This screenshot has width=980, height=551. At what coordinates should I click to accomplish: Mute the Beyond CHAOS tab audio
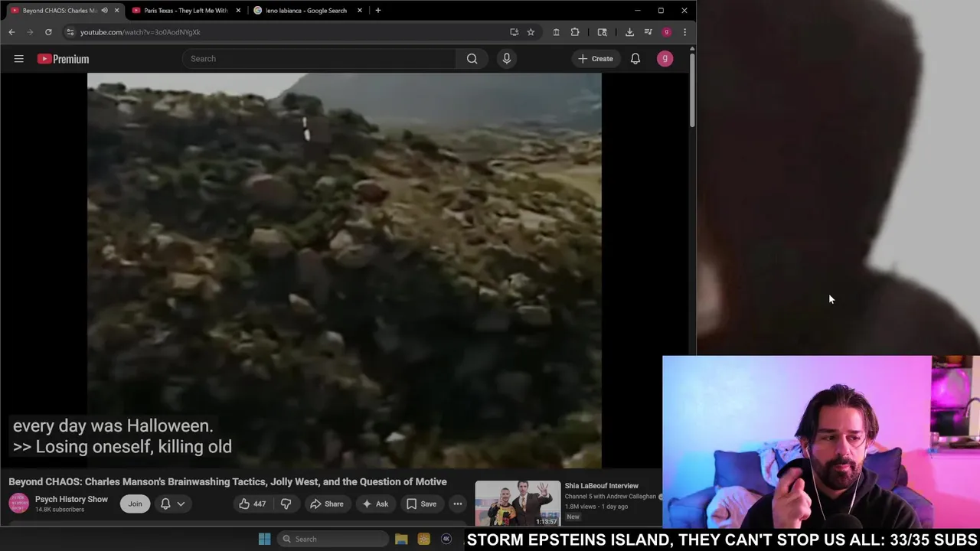(104, 11)
